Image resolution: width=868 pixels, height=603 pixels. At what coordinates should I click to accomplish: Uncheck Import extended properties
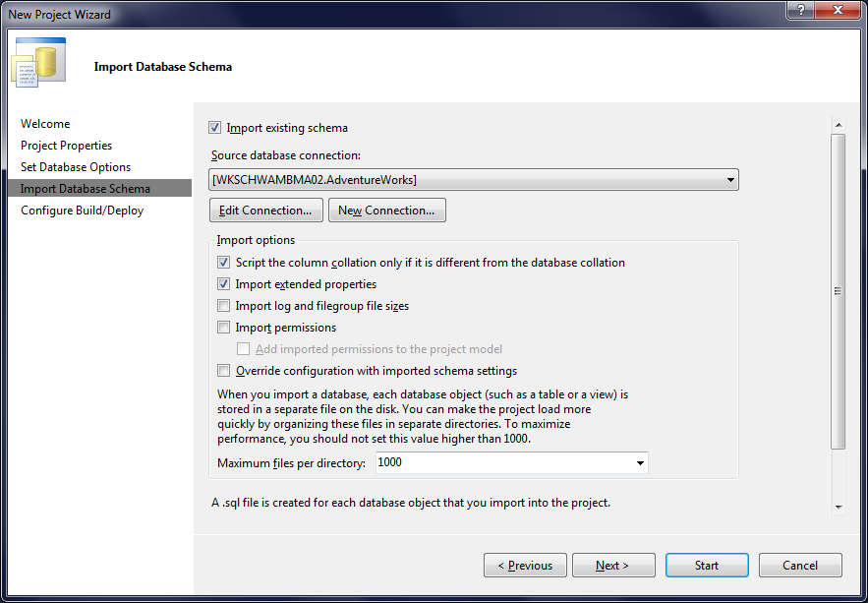(x=223, y=284)
